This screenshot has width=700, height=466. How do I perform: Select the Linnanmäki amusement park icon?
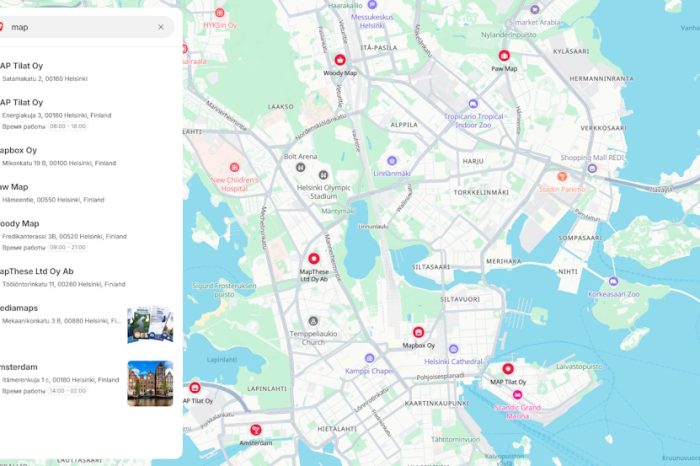[392, 161]
